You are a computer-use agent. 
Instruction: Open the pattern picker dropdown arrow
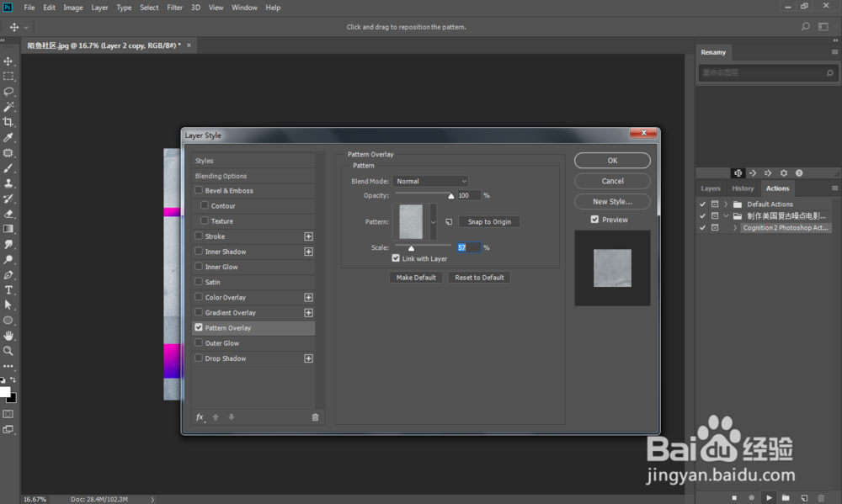(x=434, y=221)
